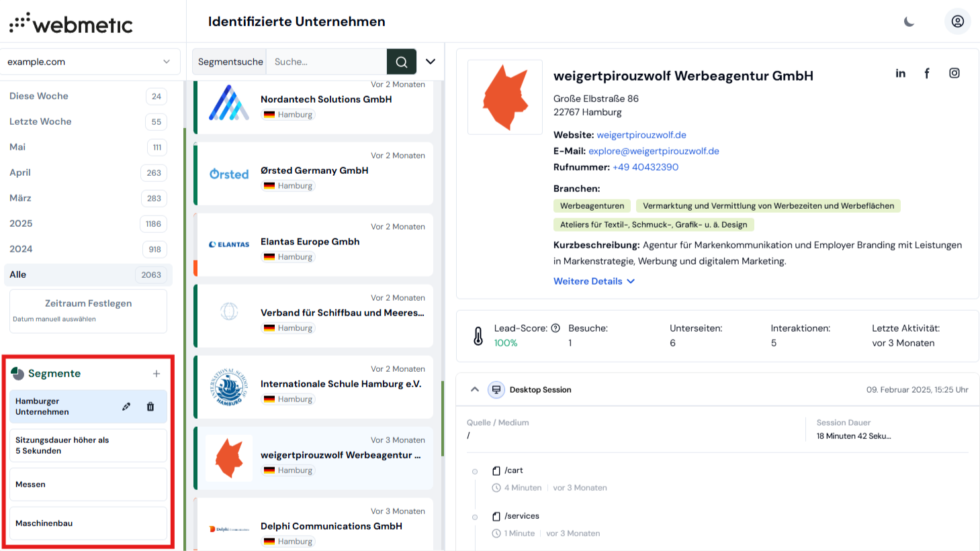Click /services page entry
This screenshot has height=551, width=980.
point(522,516)
